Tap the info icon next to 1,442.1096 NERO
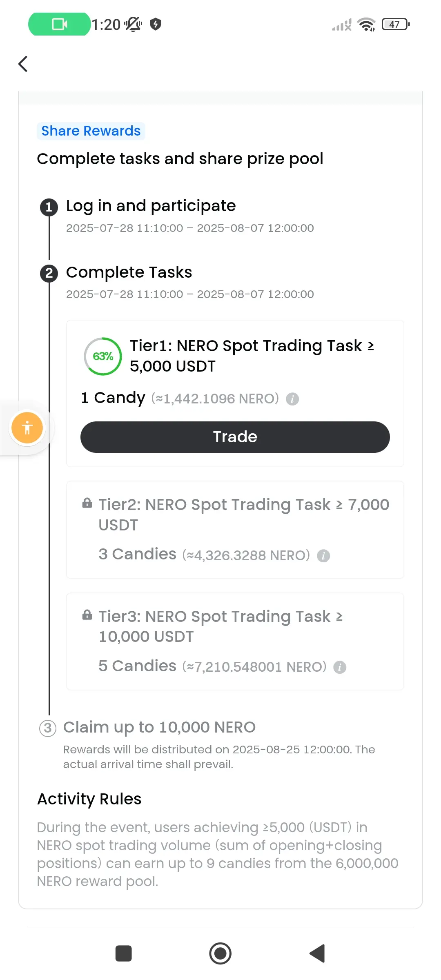The image size is (441, 980). [x=292, y=399]
